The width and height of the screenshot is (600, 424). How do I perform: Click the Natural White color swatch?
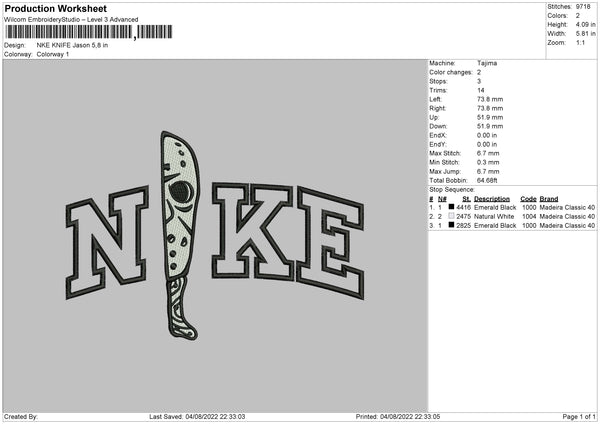(x=452, y=216)
